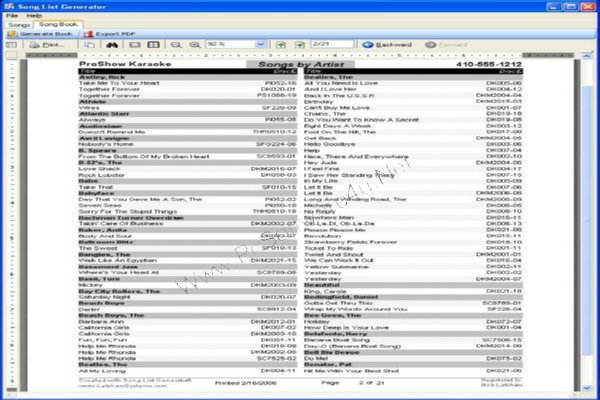Open the Help menu

pyautogui.click(x=34, y=15)
